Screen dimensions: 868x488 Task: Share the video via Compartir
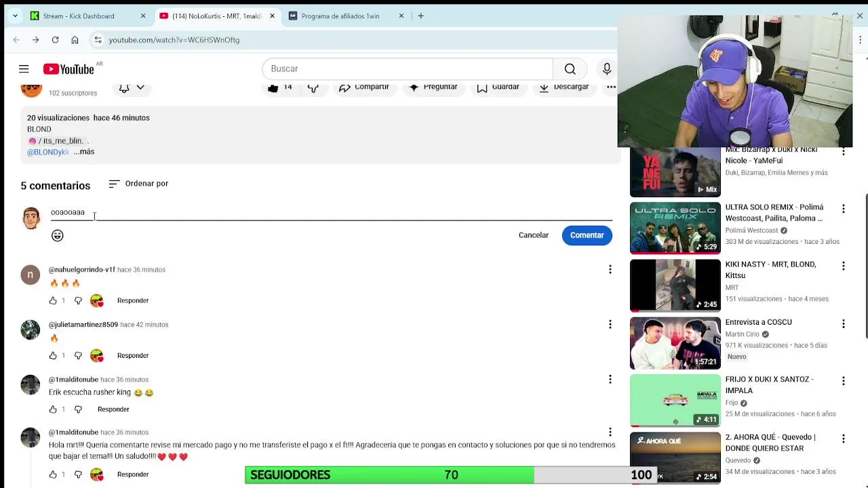tap(364, 87)
